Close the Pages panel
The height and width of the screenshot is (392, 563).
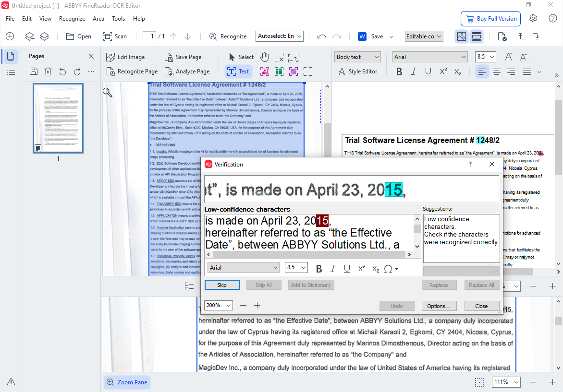91,56
